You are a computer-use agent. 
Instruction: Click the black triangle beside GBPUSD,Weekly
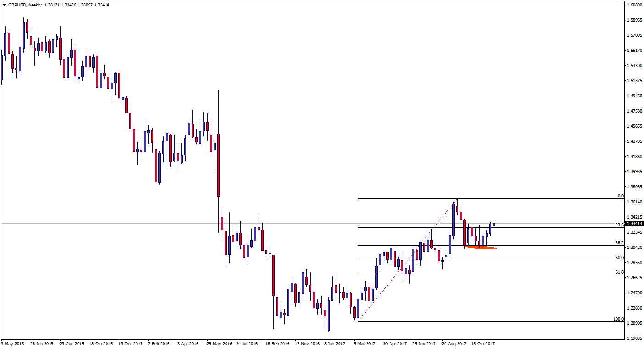point(4,5)
